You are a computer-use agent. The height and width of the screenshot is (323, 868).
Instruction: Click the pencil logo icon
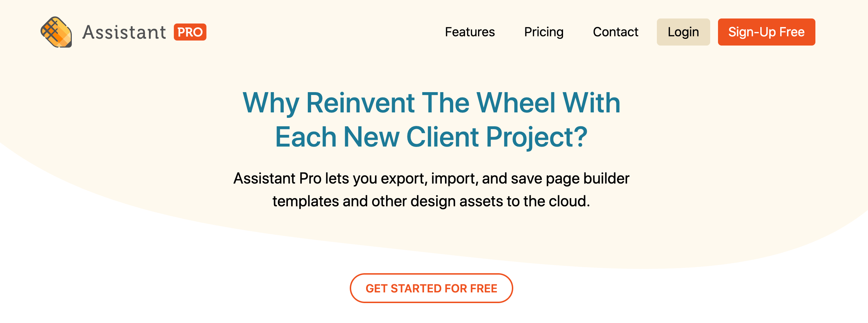tap(56, 32)
